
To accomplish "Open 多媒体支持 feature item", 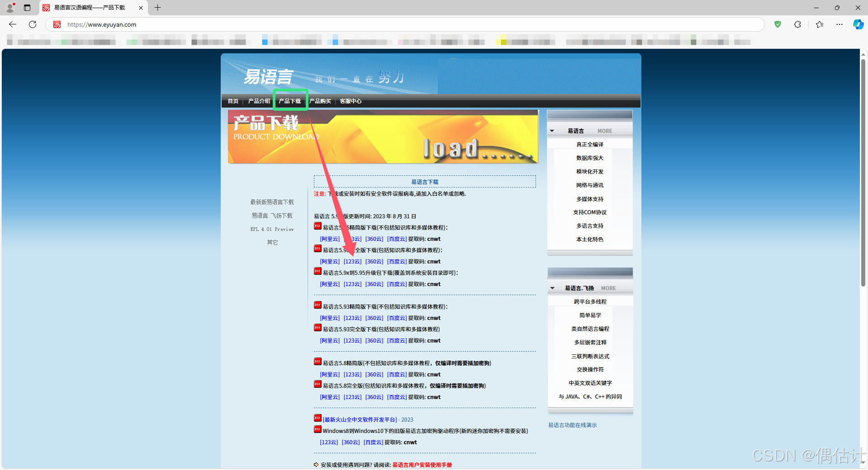I will pyautogui.click(x=590, y=199).
